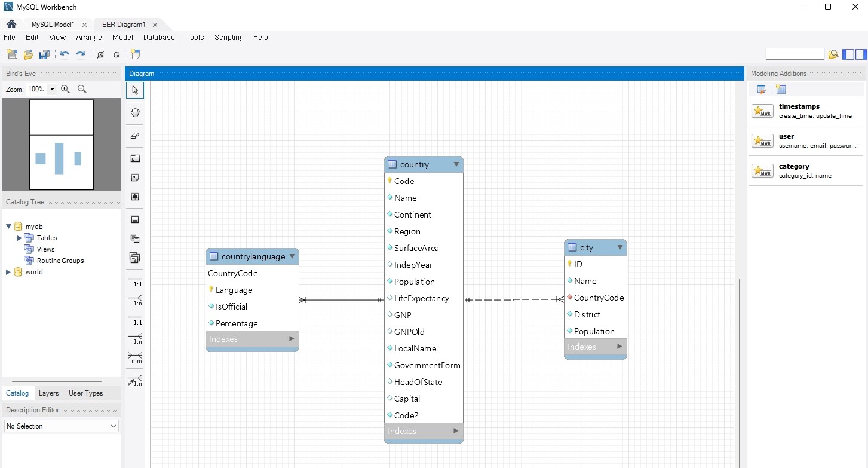Screen dimensions: 868x468
Task: Open the zoom percentage dropdown
Action: pyautogui.click(x=52, y=89)
